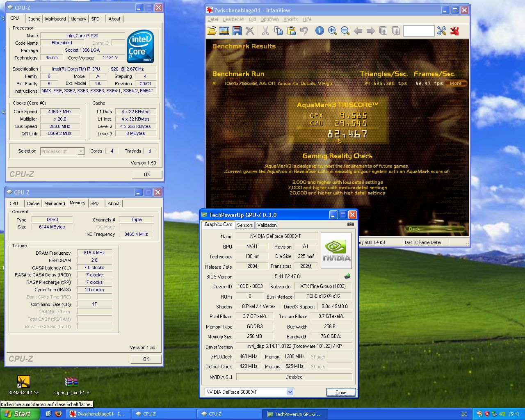Click the NVIDIA logo in GPU-Z
Image resolution: width=525 pixels, height=420 pixels.
click(336, 251)
